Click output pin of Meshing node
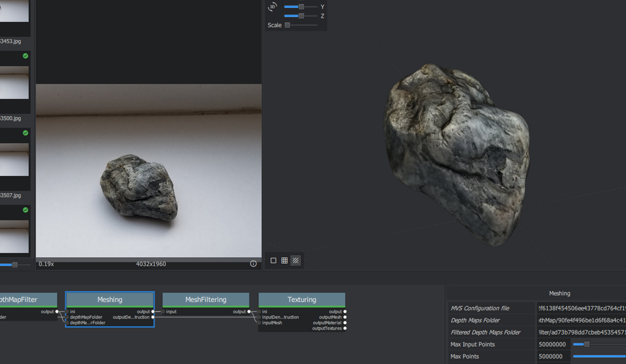 [153, 311]
